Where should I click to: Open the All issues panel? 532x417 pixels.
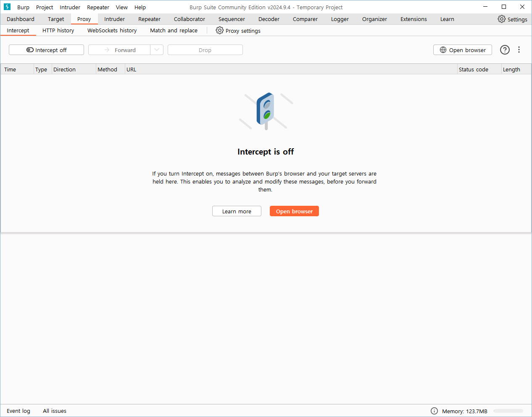click(55, 411)
